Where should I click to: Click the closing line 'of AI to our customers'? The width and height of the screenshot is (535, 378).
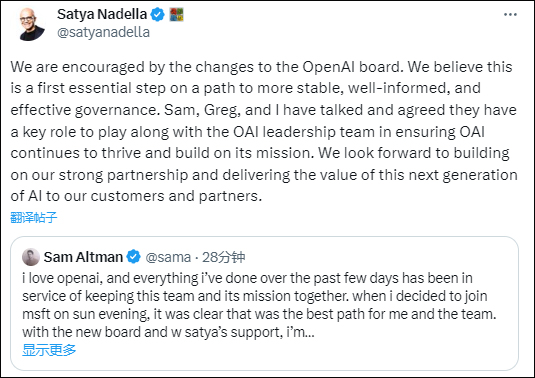click(x=136, y=196)
